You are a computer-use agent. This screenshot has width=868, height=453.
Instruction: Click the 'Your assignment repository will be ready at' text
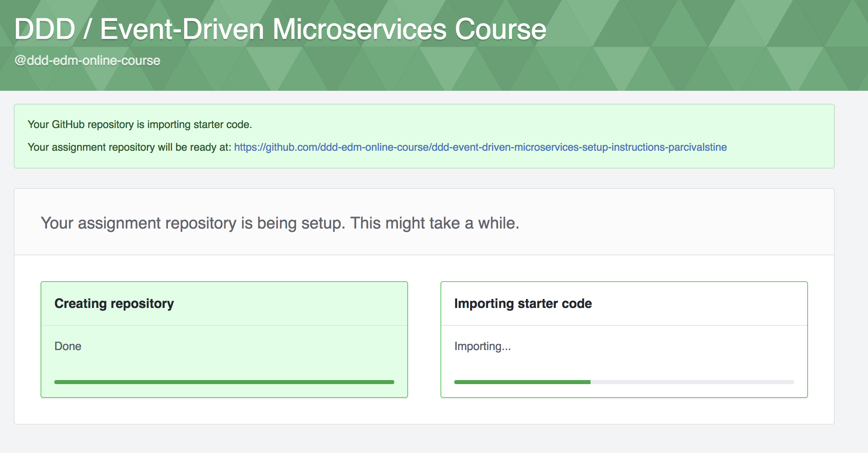click(129, 147)
